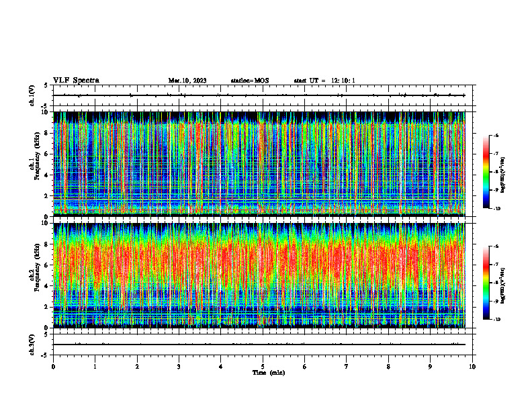The height and width of the screenshot is (411, 532).
Task: Click the ch.1 spectrogram color scale bar
Action: (486, 172)
